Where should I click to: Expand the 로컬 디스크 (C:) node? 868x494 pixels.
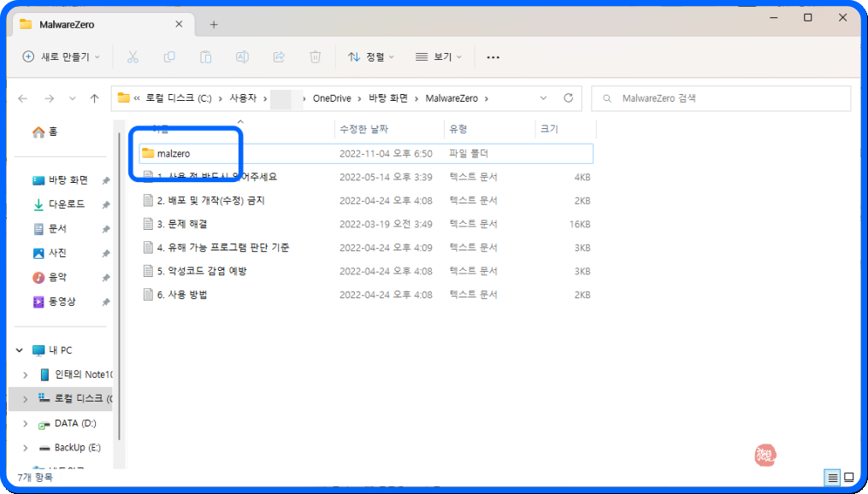point(26,399)
